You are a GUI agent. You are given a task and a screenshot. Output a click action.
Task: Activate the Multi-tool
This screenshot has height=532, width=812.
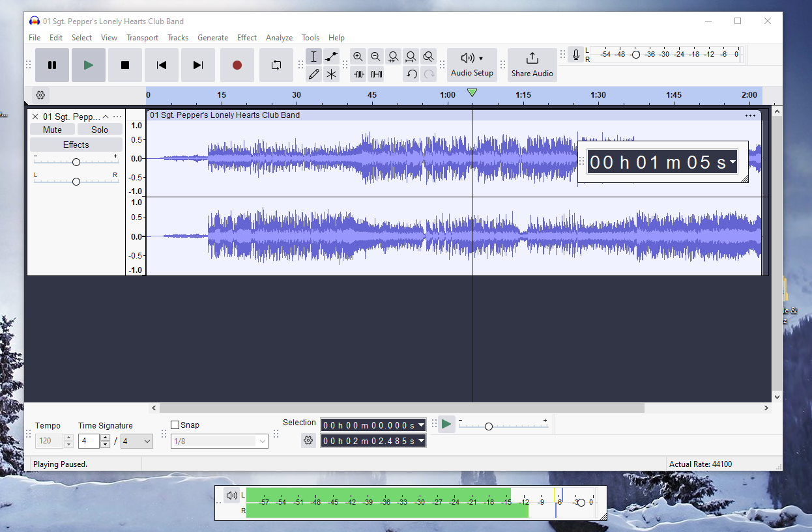[331, 74]
